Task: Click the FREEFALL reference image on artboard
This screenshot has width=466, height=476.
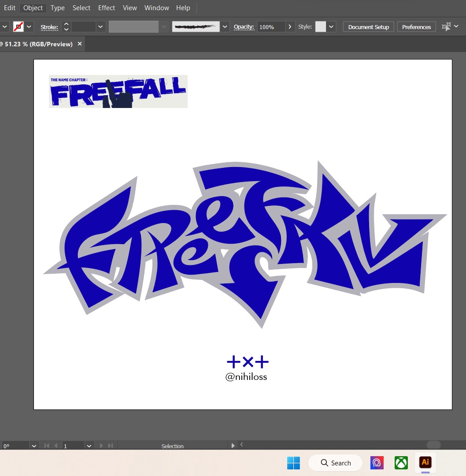Action: coord(118,91)
